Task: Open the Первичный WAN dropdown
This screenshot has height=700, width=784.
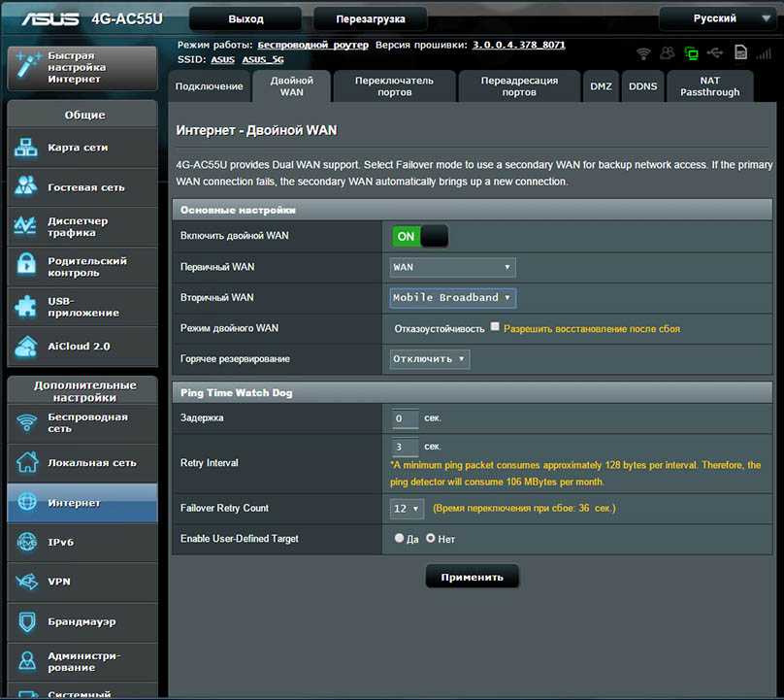Action: (x=452, y=267)
